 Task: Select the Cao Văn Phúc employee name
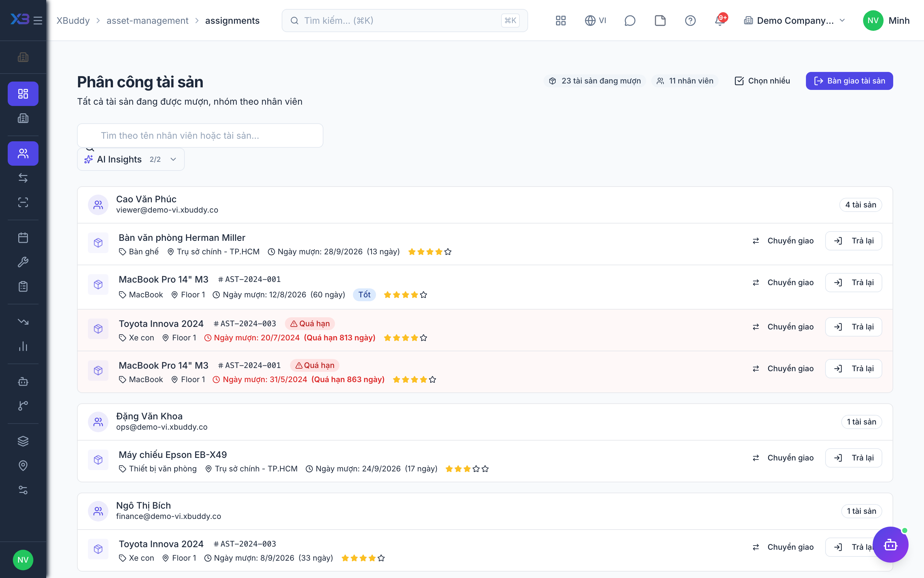coord(146,199)
